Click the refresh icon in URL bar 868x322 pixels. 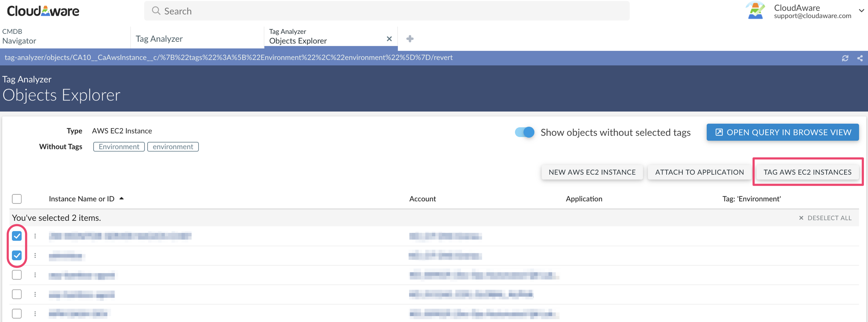[x=845, y=58]
